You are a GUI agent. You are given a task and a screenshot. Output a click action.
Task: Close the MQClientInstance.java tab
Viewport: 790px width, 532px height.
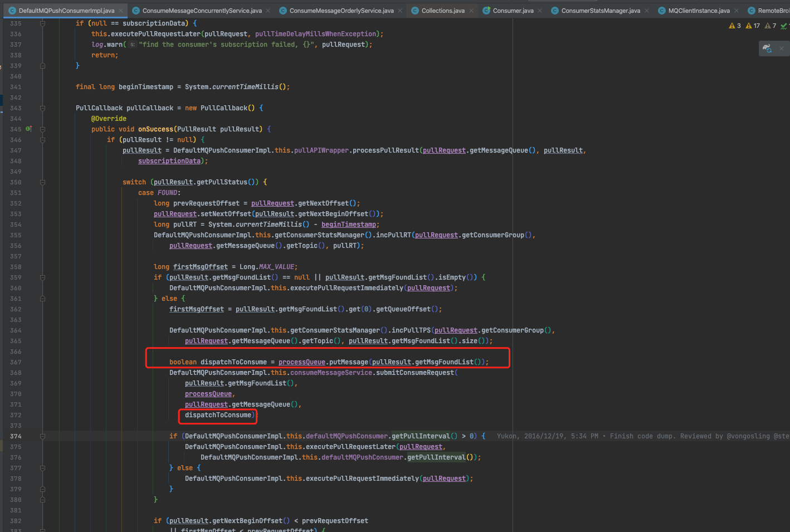(737, 11)
